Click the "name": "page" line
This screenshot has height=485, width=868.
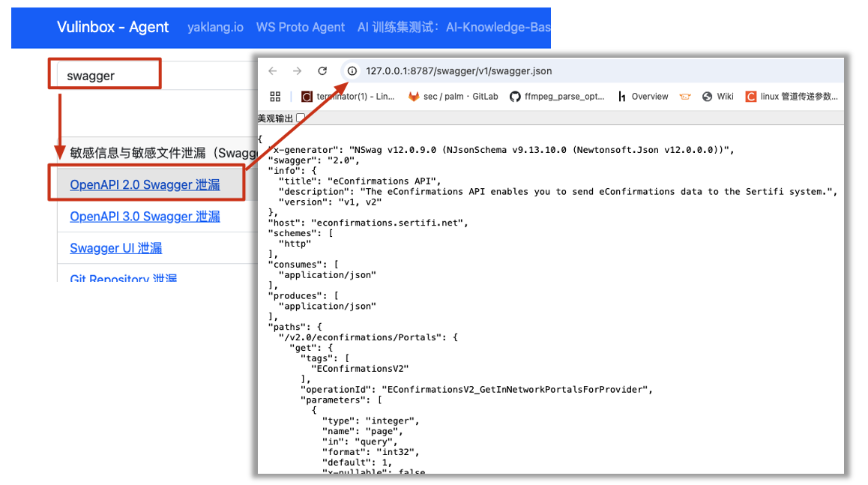click(363, 431)
